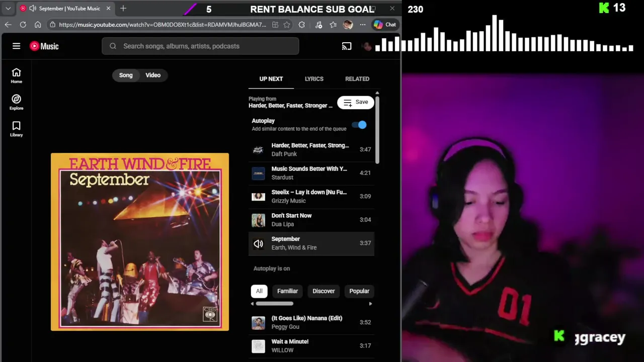Viewport: 644px width, 362px height.
Task: Play (It Goes Like) Nanana (Edit)
Action: click(x=311, y=322)
